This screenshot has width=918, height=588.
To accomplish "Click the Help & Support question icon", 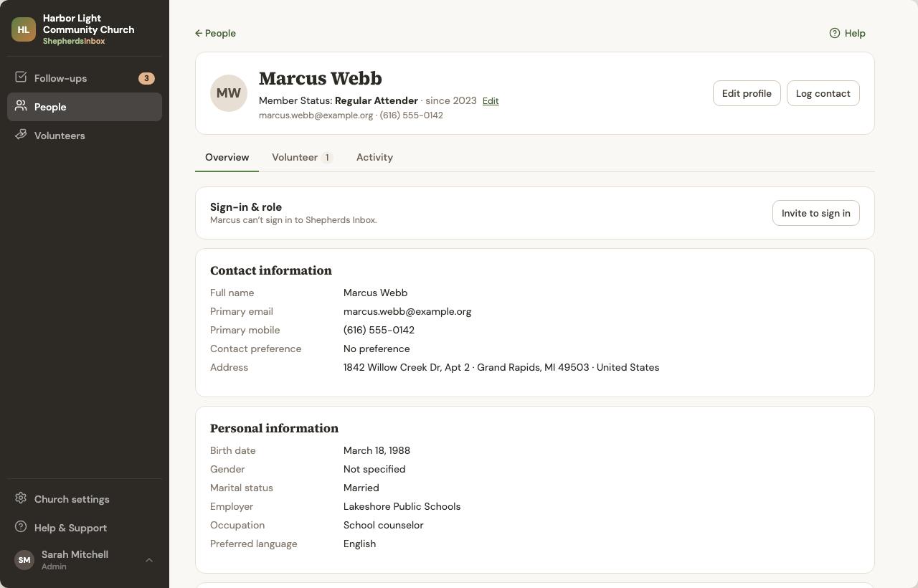I will tap(21, 527).
